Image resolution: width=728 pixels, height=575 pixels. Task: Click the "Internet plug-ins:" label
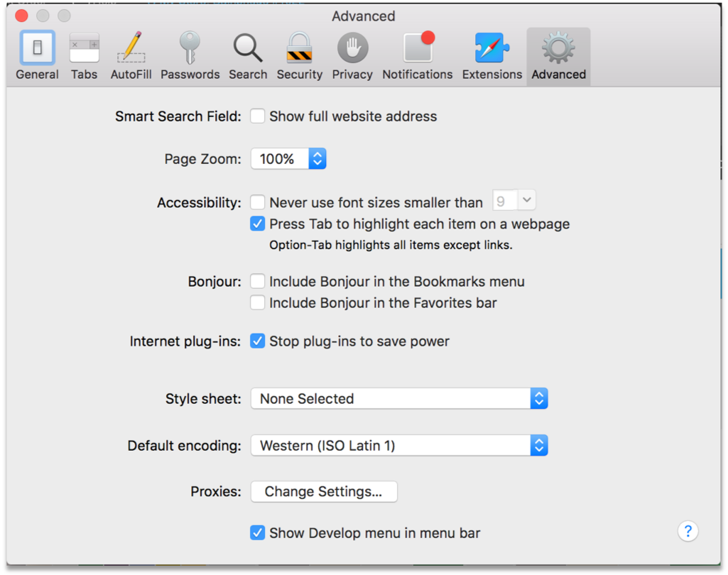pyautogui.click(x=185, y=341)
